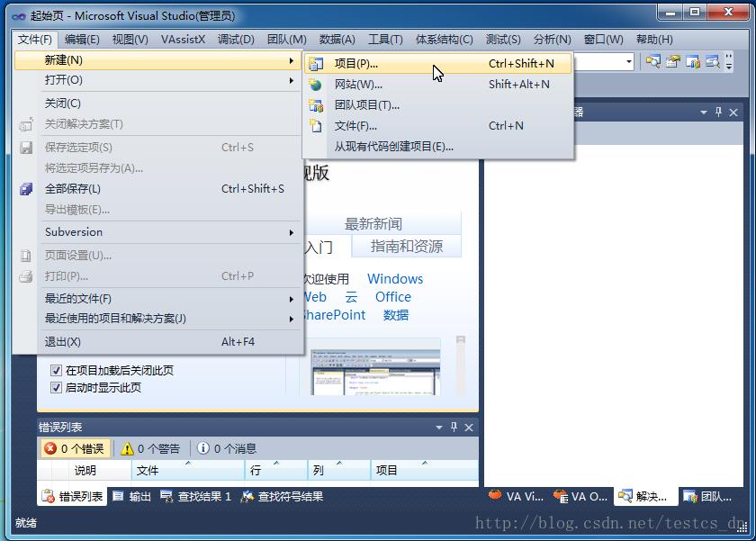Click the first toolbar icon after the combo box
This screenshot has width=756, height=541.
653,62
